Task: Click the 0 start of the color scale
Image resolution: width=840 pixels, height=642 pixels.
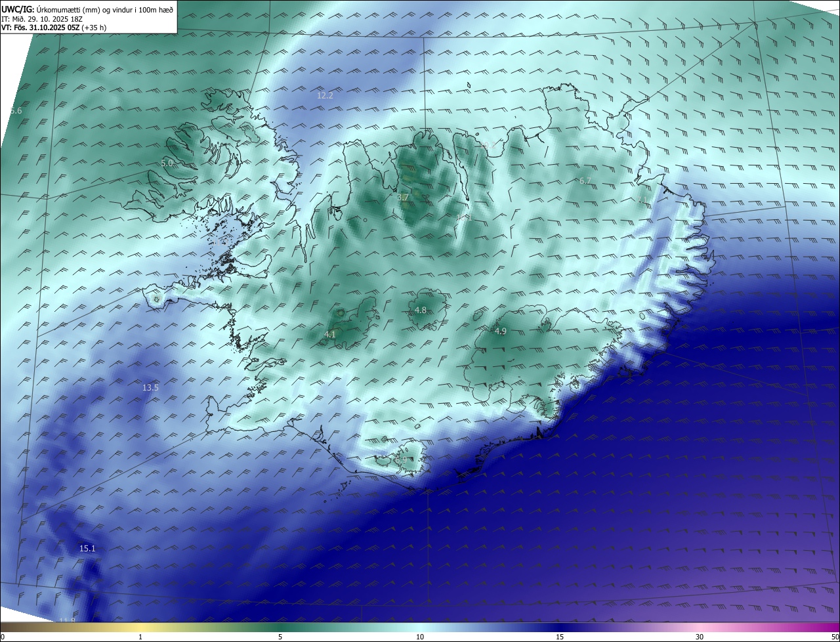Action: tap(3, 637)
